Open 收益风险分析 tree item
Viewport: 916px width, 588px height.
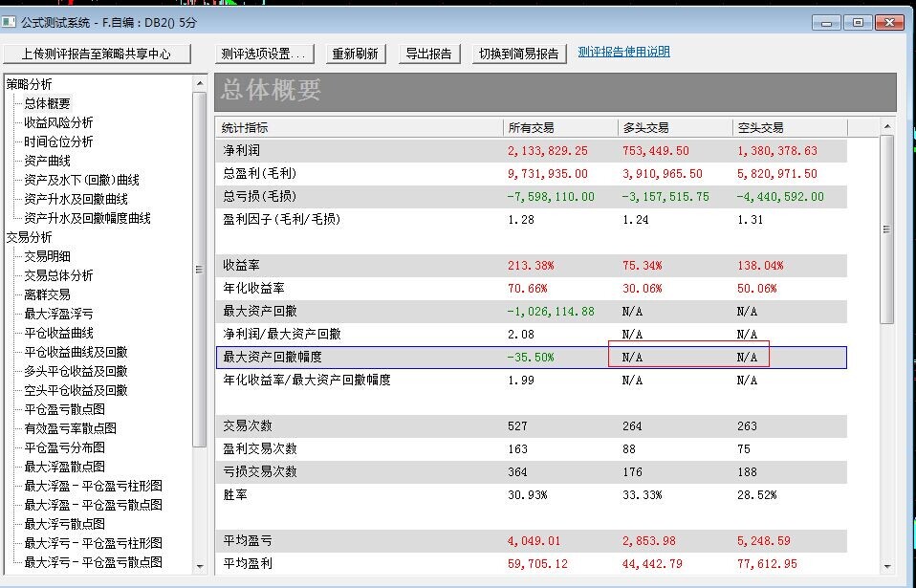pos(58,122)
